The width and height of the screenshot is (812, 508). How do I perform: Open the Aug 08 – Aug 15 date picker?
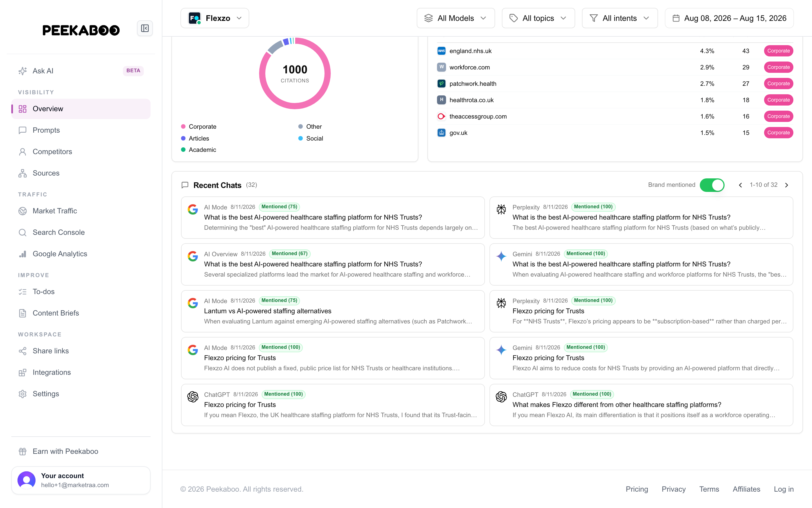(x=729, y=18)
